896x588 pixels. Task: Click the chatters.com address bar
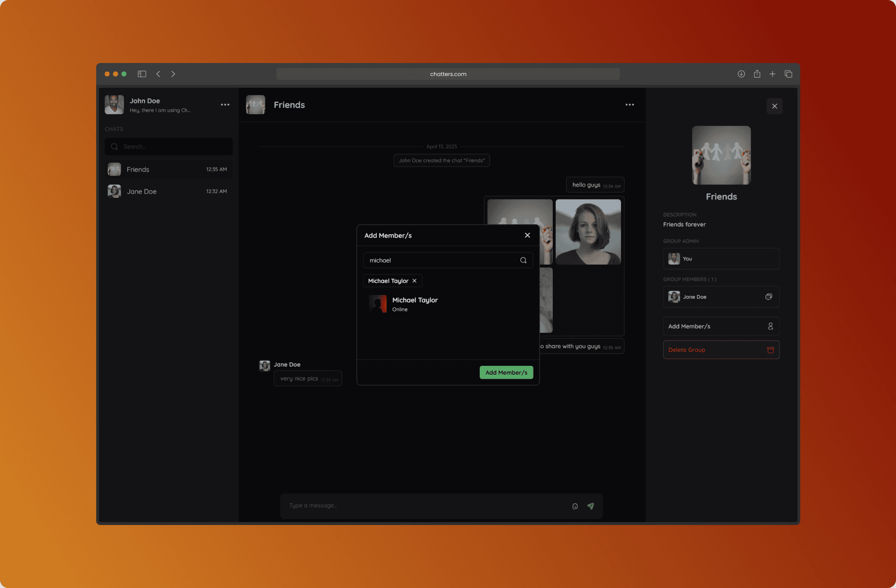pos(448,74)
